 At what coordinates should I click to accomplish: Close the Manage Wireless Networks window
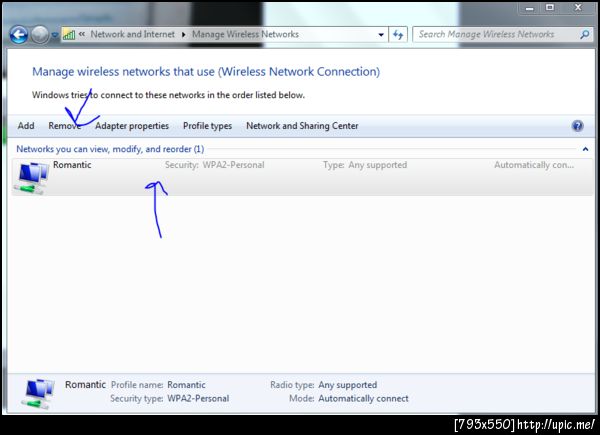pos(578,8)
